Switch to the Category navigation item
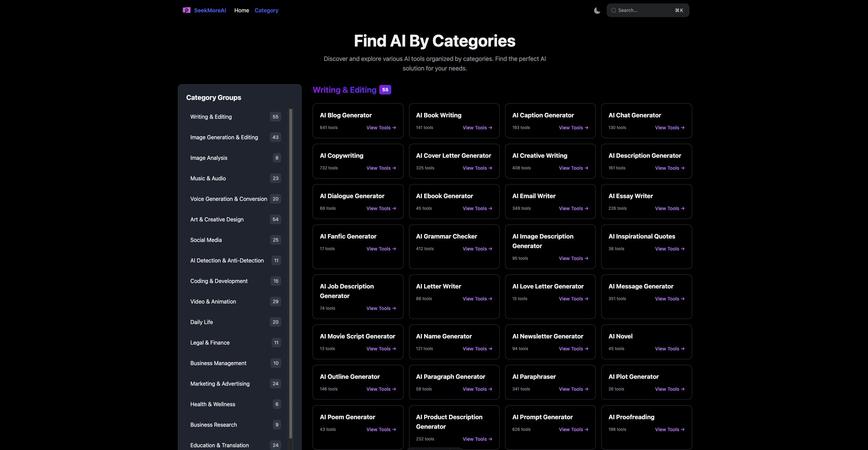Screen dimensions: 868x450 click(266, 10)
